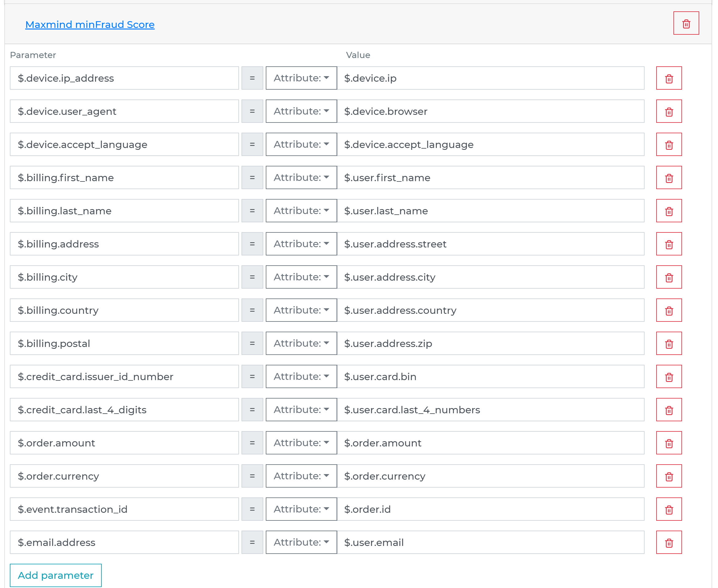Remove the $.order.amount parameter row
The width and height of the screenshot is (718, 588).
(x=669, y=443)
